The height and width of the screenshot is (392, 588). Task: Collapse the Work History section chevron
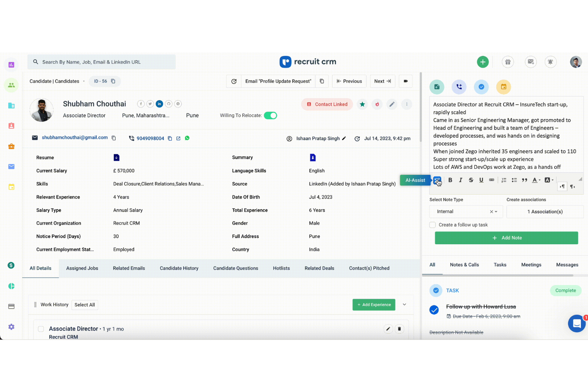(x=404, y=305)
